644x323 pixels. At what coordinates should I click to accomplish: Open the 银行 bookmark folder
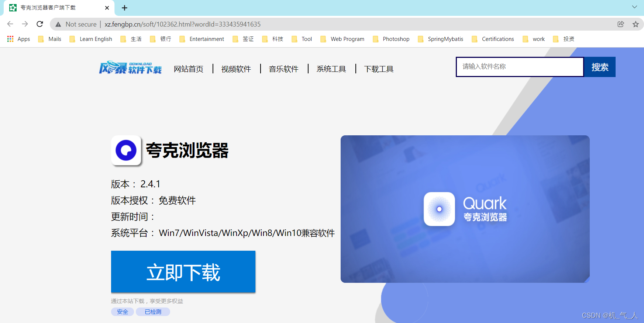point(161,39)
